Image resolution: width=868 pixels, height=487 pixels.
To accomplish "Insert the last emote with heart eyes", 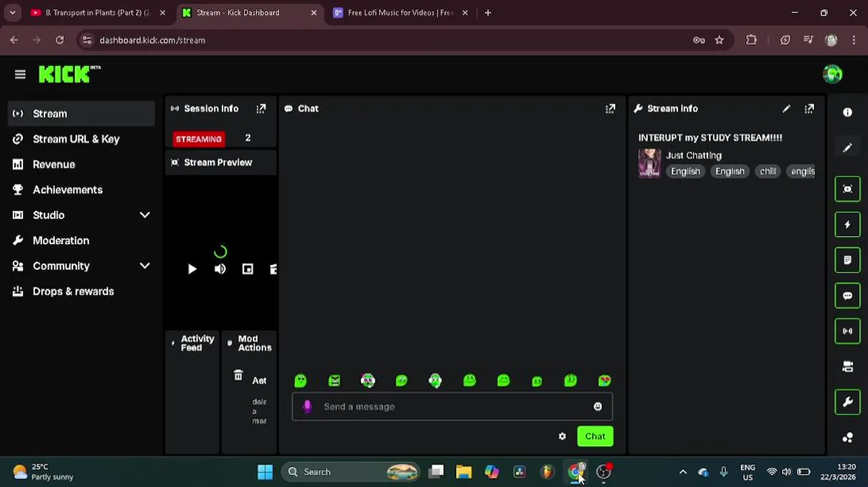I will [x=604, y=381].
